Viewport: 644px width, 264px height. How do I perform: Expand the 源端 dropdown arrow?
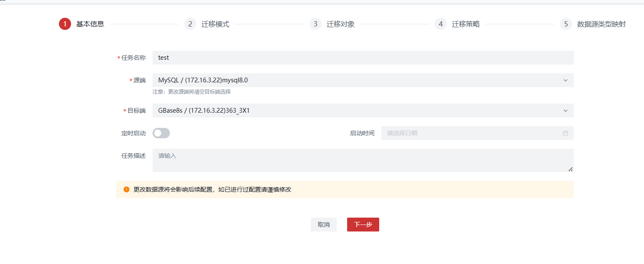click(565, 80)
